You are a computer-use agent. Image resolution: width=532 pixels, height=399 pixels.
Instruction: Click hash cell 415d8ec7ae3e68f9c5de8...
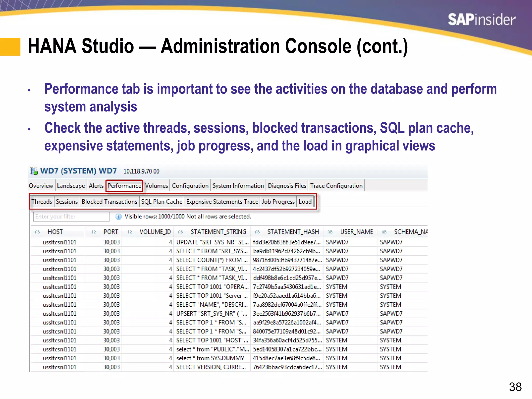point(287,358)
